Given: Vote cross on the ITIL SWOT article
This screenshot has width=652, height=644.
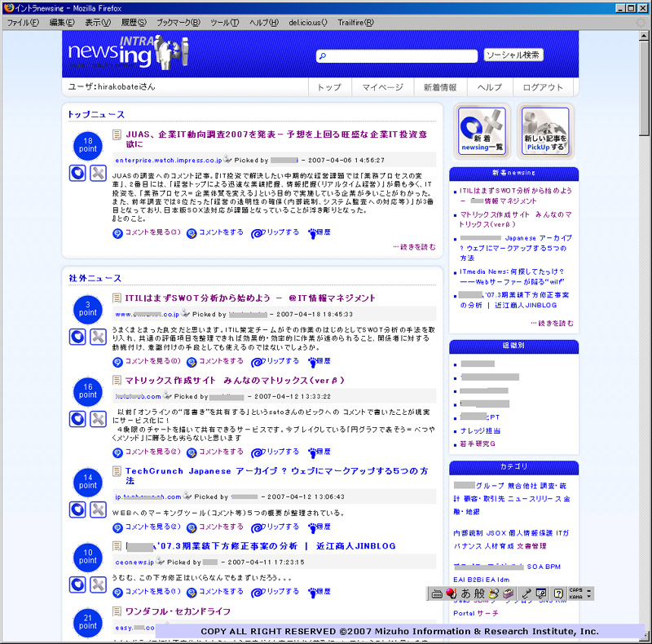Looking at the screenshot, I should tap(98, 337).
